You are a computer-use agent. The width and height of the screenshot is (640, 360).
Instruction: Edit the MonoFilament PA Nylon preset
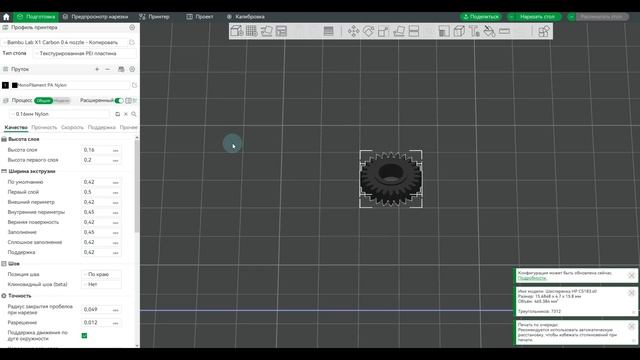coord(134,85)
